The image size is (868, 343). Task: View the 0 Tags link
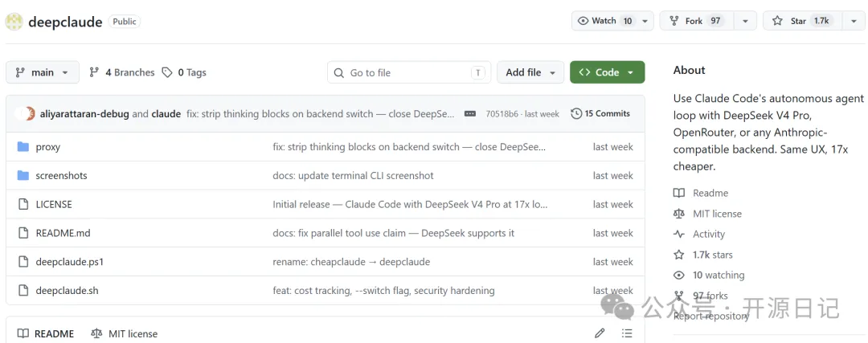click(x=184, y=72)
